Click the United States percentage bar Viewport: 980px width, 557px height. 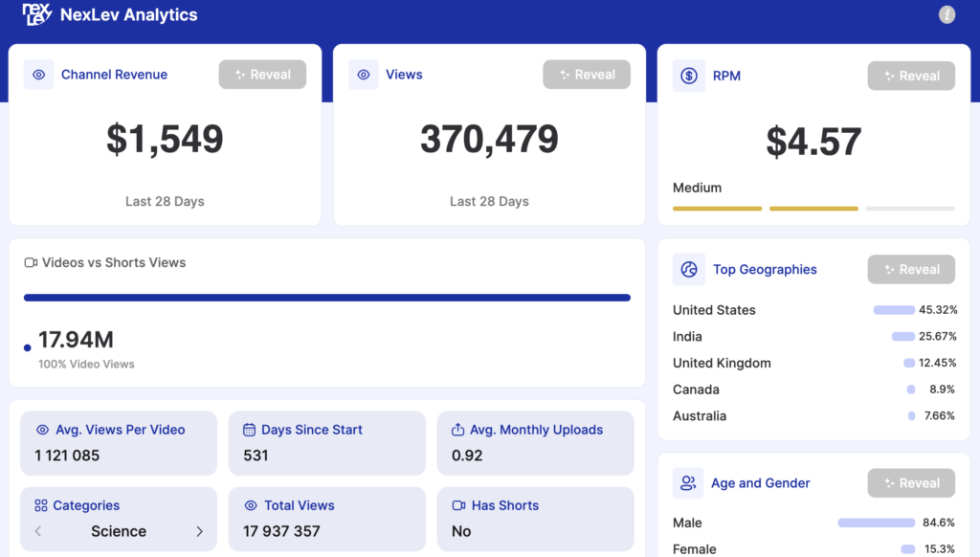pos(894,310)
